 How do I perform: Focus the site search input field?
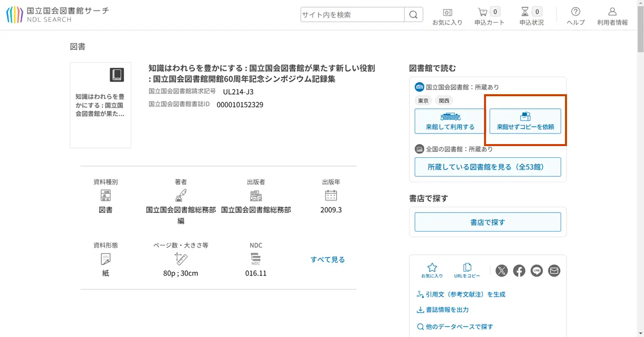click(353, 15)
